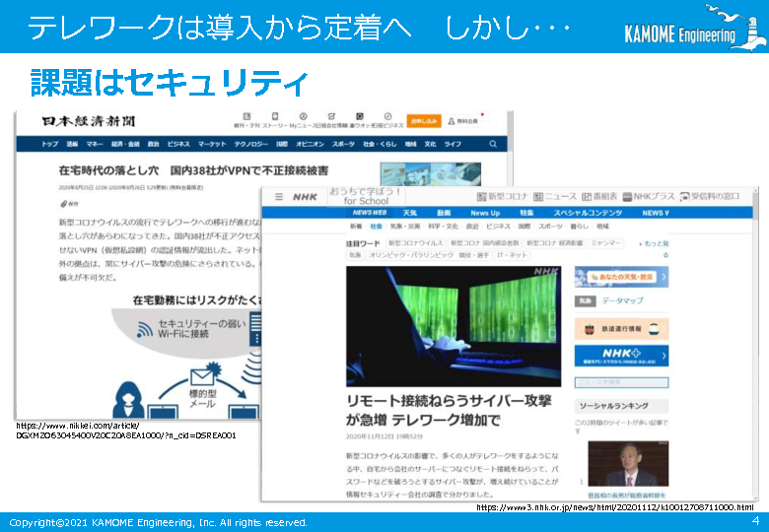Click the データマップ link
769x532 pixels.
(622, 301)
